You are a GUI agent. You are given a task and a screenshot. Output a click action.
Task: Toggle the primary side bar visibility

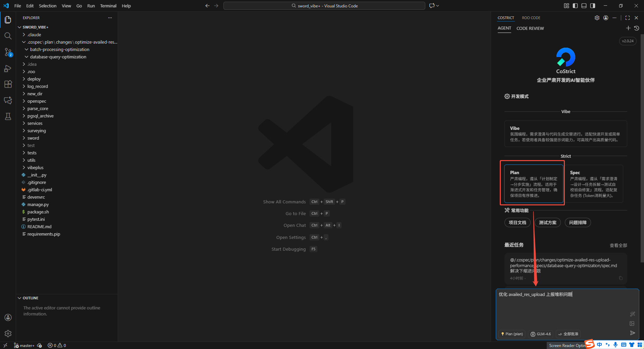[575, 6]
